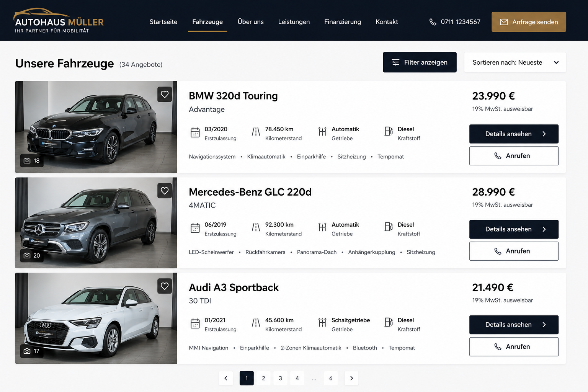Jump to page 3
The width and height of the screenshot is (588, 392).
(280, 378)
